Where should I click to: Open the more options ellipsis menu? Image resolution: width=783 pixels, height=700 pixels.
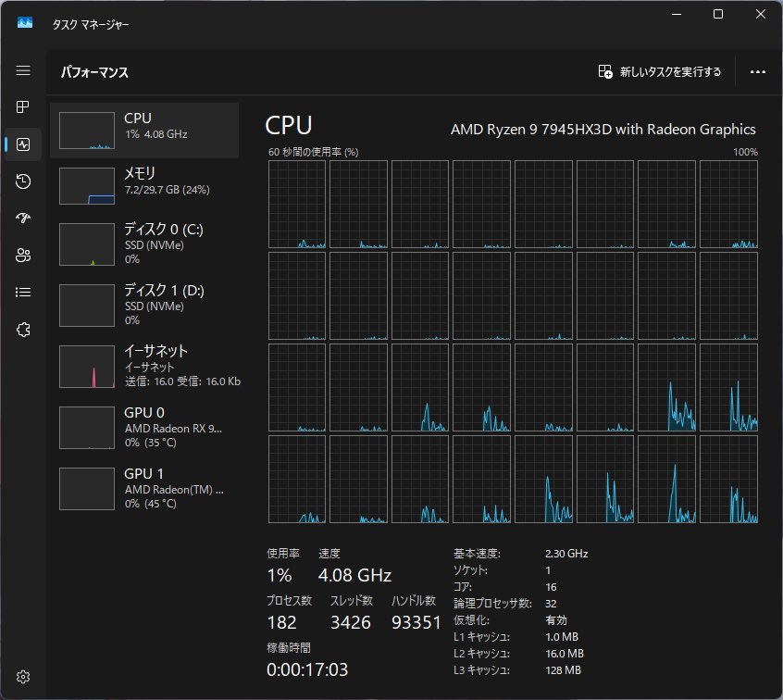click(757, 72)
